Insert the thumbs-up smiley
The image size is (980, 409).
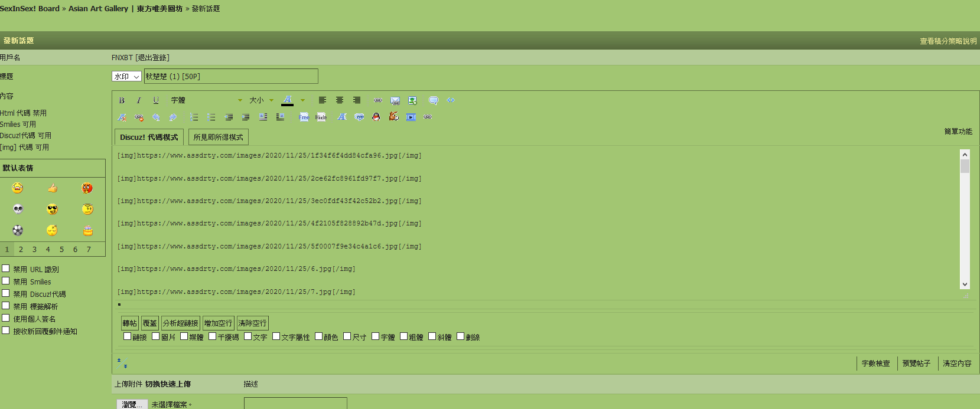[x=53, y=188]
